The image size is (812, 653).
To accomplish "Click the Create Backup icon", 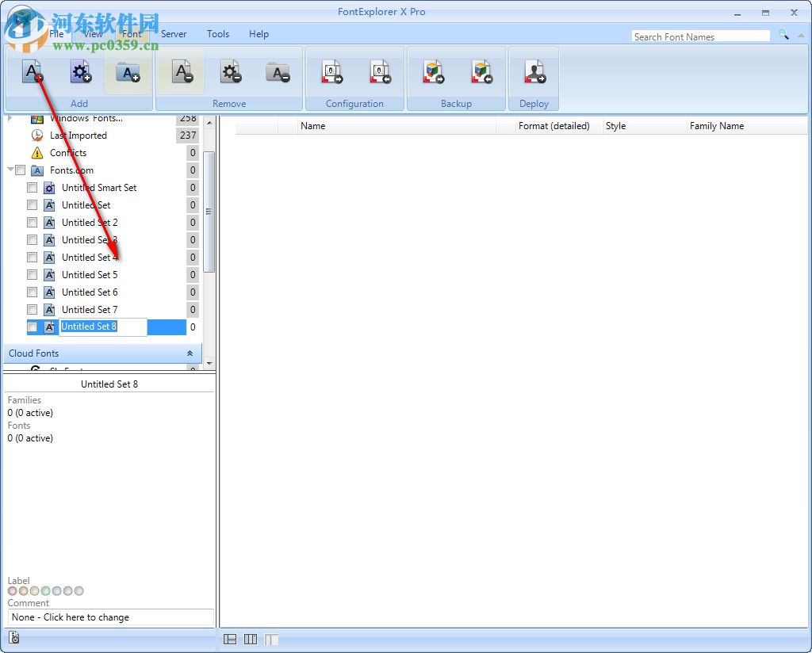I will point(432,71).
